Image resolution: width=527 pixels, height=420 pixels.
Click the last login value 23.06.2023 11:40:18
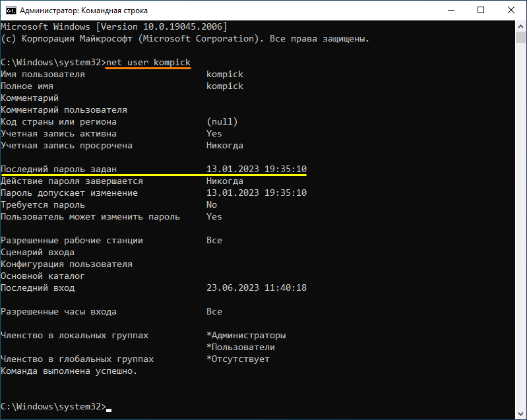click(x=257, y=288)
